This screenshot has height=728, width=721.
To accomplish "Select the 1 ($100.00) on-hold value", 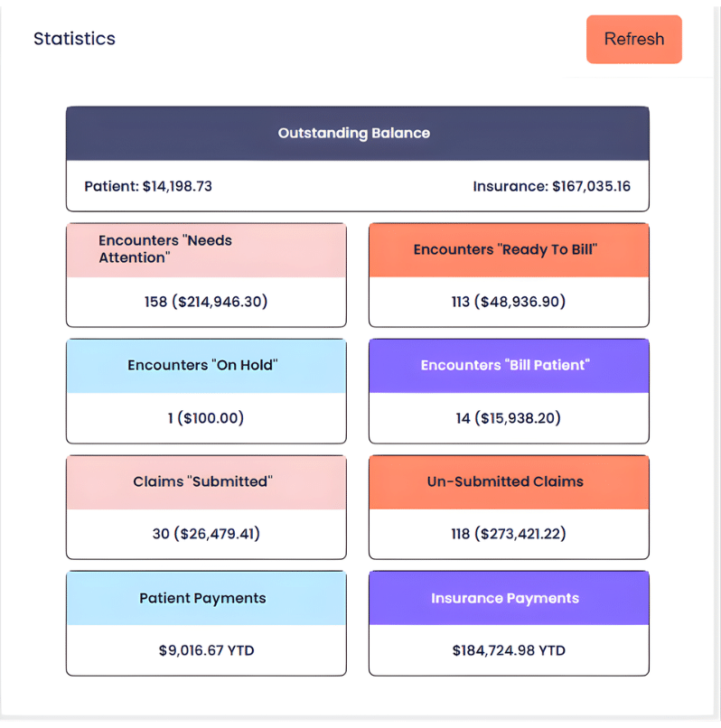I will [x=206, y=418].
